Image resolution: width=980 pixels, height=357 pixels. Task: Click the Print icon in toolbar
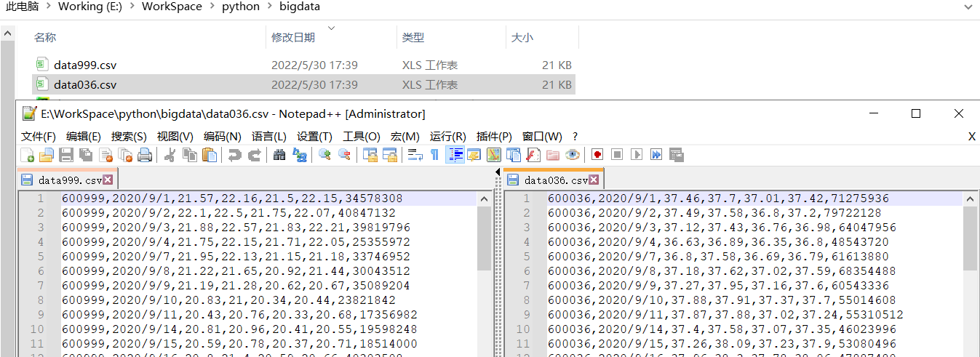pos(145,155)
